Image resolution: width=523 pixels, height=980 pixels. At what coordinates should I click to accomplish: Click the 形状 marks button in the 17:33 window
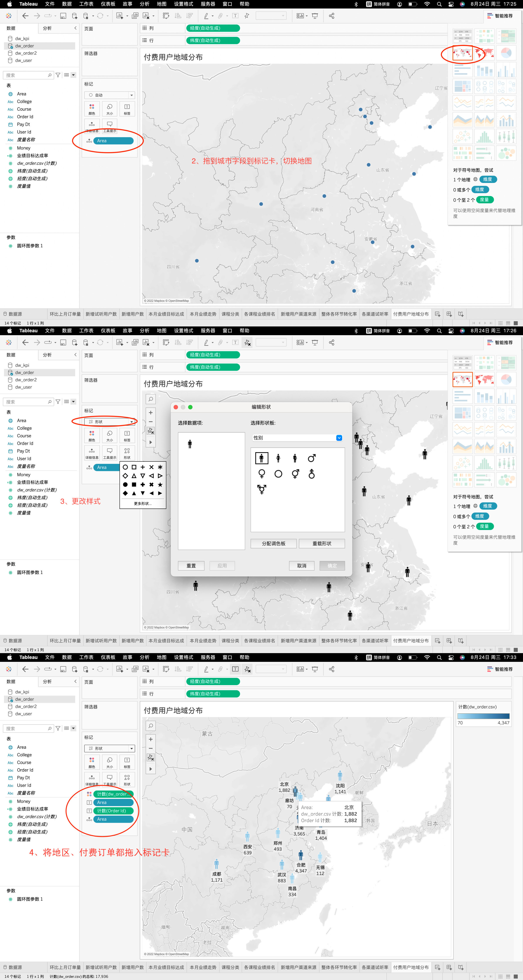pyautogui.click(x=127, y=780)
